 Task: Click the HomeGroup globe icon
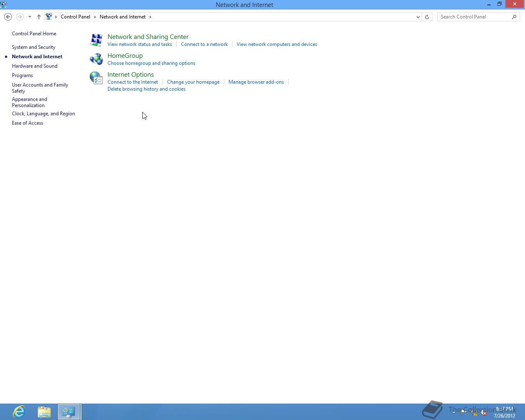[96, 59]
